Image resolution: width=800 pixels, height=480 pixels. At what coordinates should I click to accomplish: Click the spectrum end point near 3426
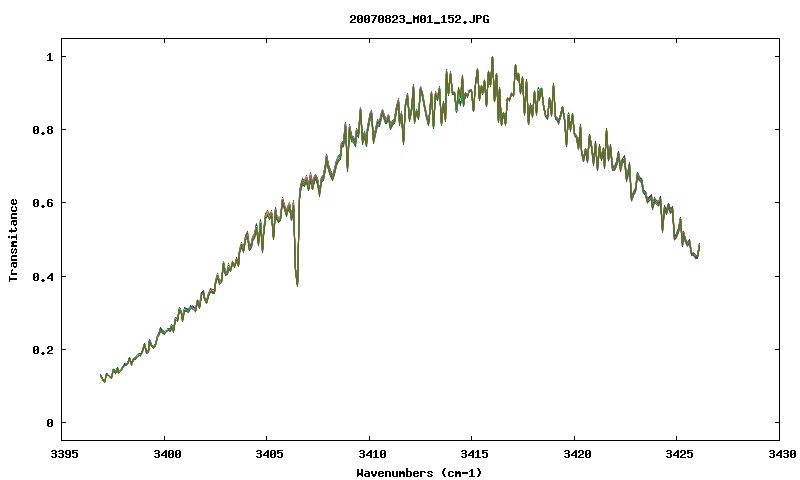pyautogui.click(x=698, y=245)
